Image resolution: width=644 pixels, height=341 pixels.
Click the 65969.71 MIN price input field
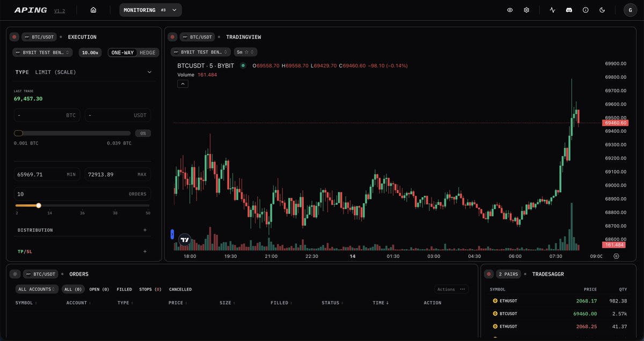coord(47,174)
